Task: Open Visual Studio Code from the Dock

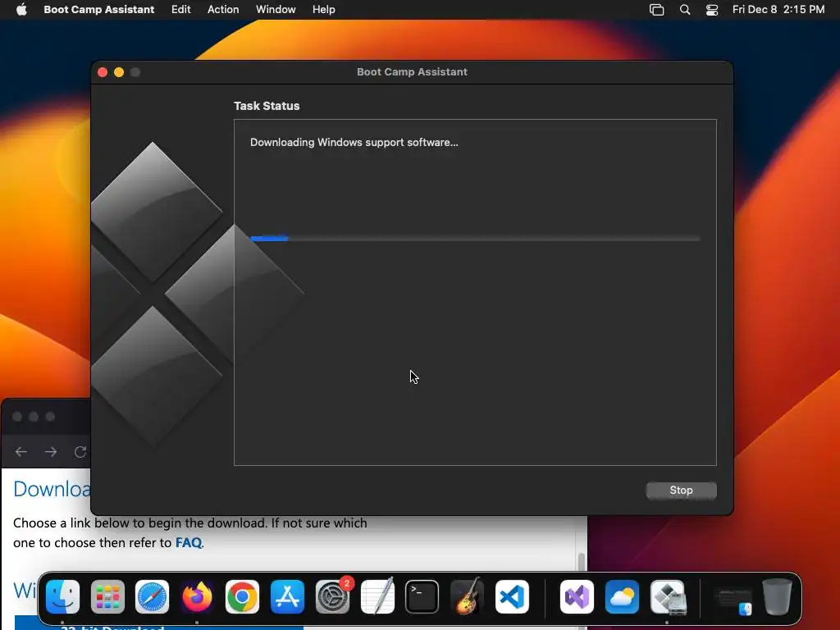Action: tap(512, 596)
